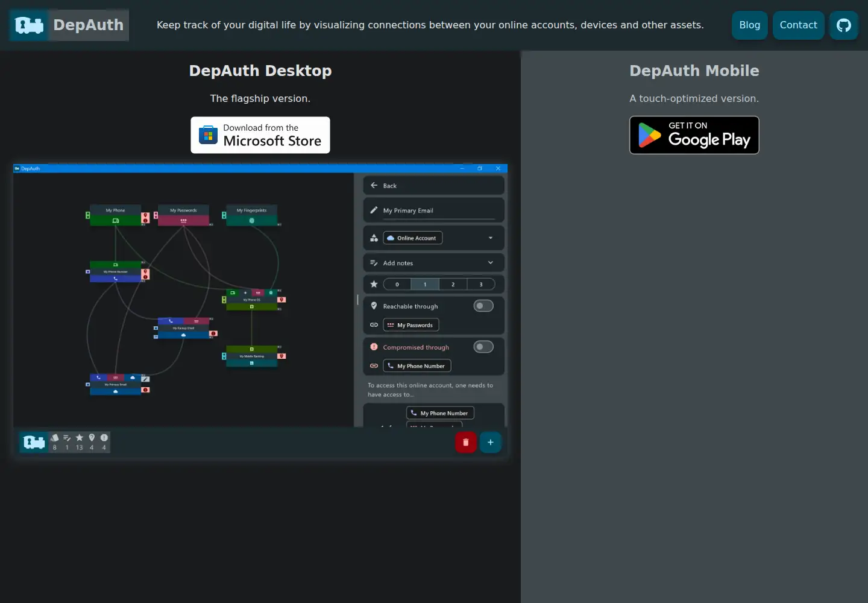
Task: Select importance level 1
Action: tap(425, 284)
